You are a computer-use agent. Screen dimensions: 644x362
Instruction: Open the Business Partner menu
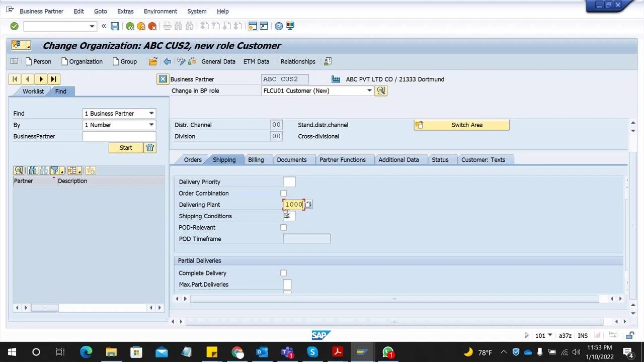tap(41, 11)
